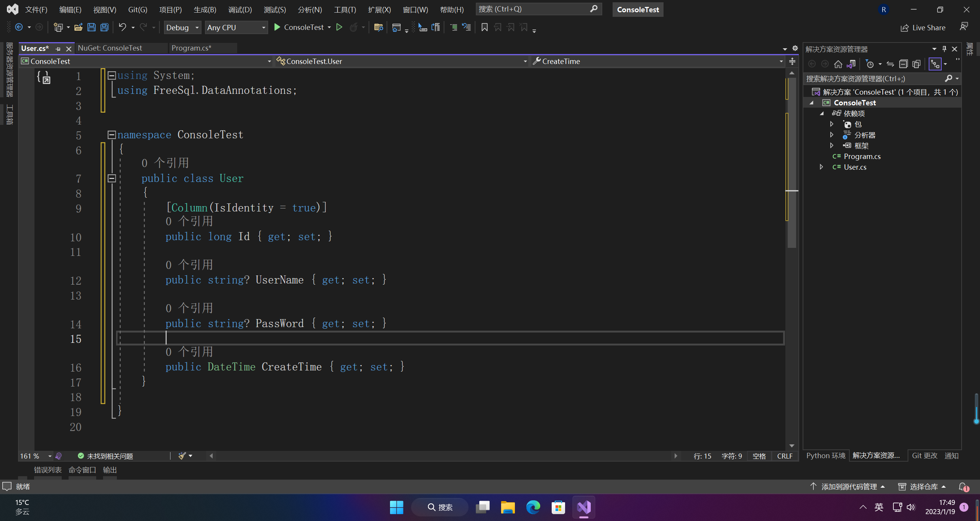Click the New Project toolbar icon
Image resolution: width=980 pixels, height=521 pixels.
tap(58, 27)
